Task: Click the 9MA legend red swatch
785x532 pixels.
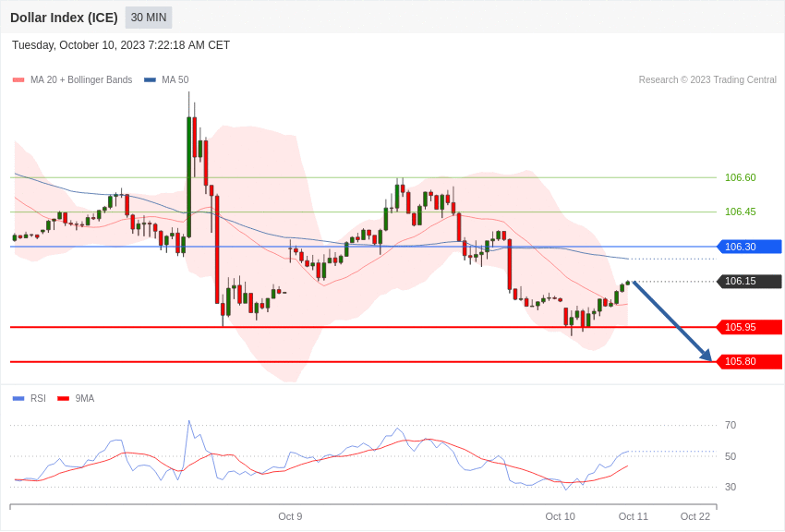Action: 63,399
